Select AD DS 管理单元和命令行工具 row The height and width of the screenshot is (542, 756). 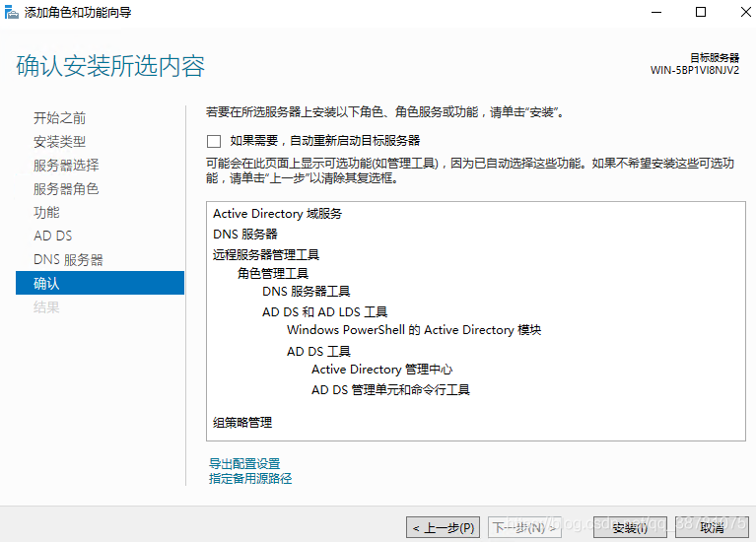(x=390, y=389)
